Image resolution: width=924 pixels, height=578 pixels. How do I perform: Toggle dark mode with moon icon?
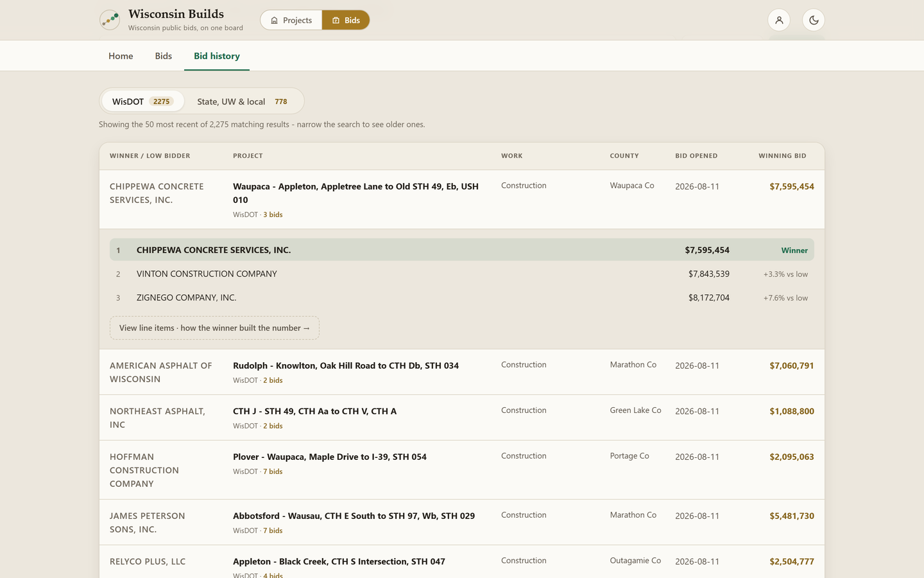click(814, 20)
